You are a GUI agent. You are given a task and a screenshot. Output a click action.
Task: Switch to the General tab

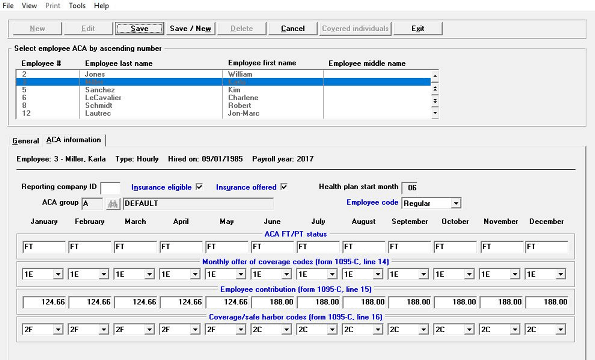tap(25, 141)
